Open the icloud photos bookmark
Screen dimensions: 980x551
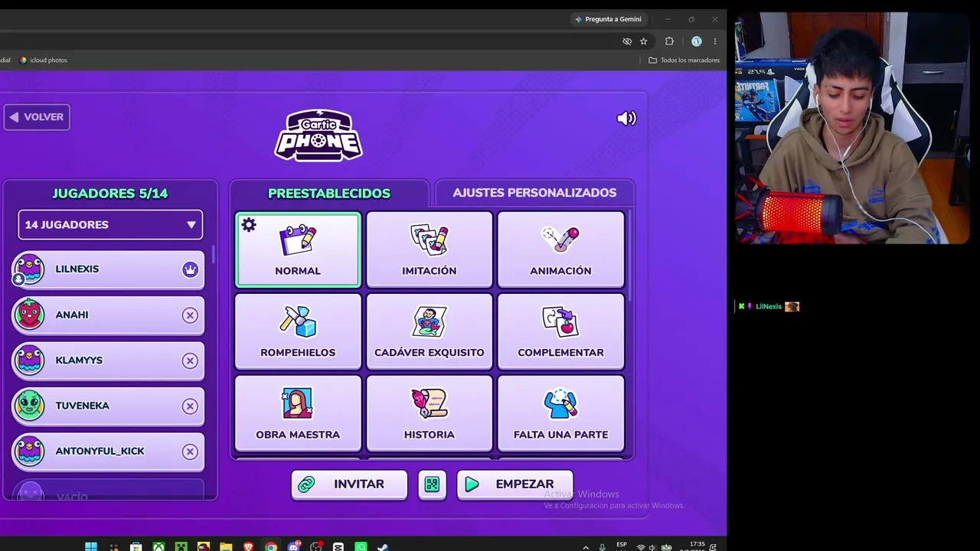[44, 60]
